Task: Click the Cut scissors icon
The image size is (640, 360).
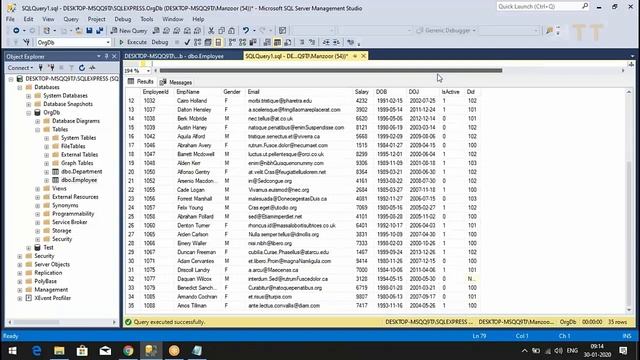Action: click(x=211, y=31)
